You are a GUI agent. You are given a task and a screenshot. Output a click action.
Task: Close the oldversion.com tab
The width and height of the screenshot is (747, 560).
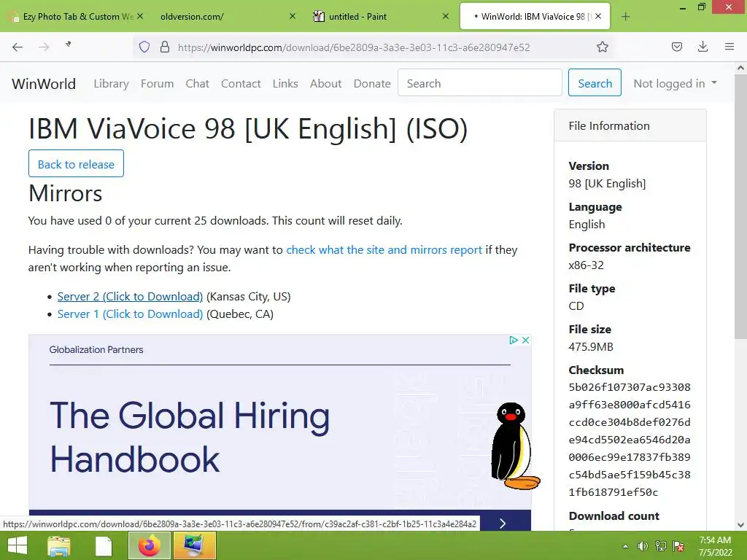pyautogui.click(x=293, y=16)
